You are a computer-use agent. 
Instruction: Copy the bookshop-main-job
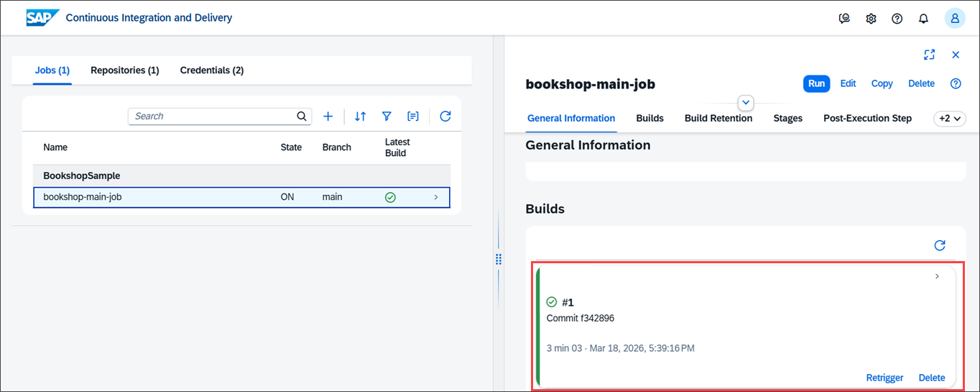pyautogui.click(x=882, y=83)
